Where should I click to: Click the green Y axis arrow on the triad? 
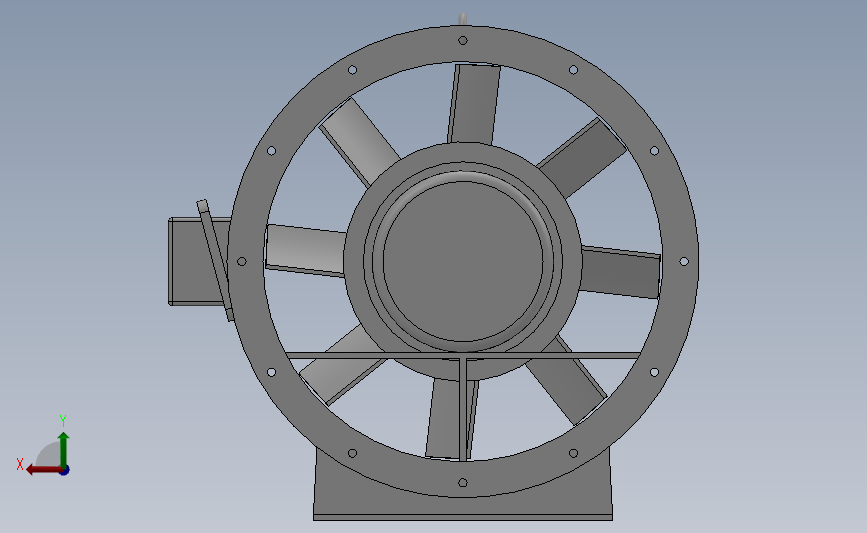(x=63, y=450)
